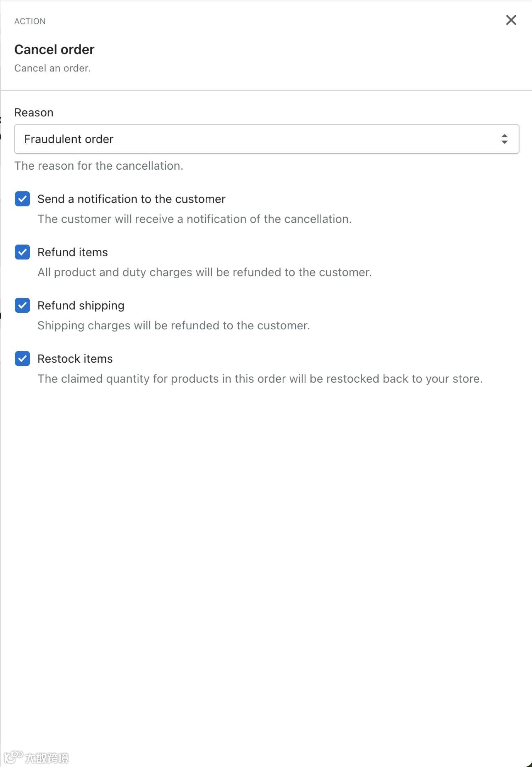Click the watermark logo in the bottom corner
532x767 pixels.
coord(36,758)
